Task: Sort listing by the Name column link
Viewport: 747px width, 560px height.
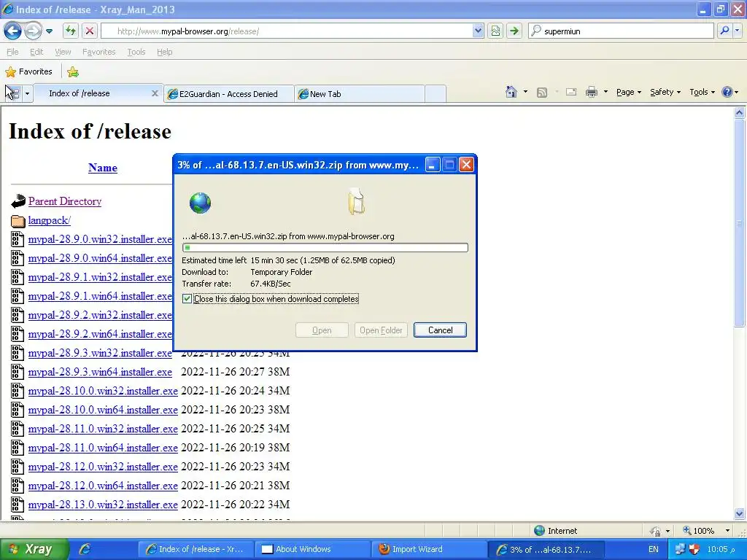Action: [102, 168]
